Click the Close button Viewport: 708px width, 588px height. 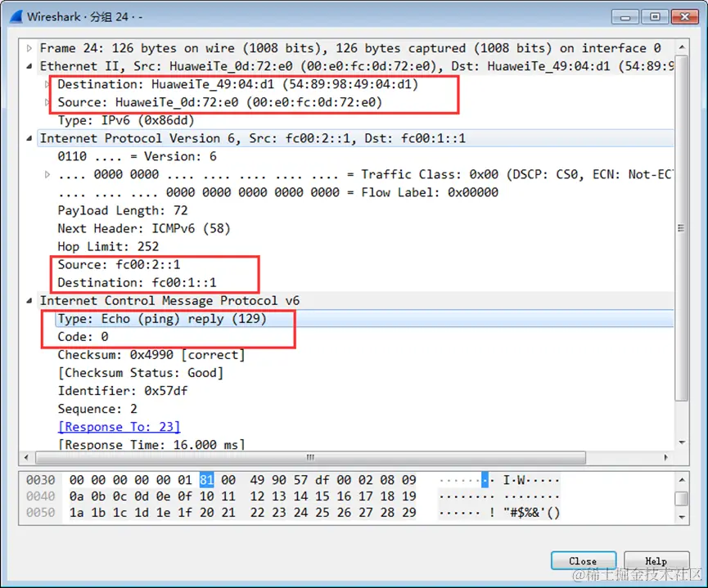pos(584,561)
